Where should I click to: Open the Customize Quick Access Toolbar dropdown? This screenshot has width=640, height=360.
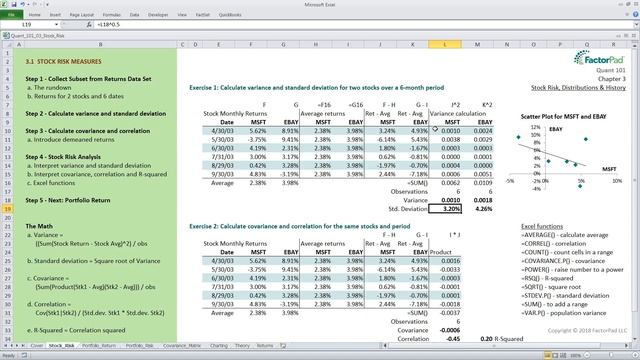[47, 4]
